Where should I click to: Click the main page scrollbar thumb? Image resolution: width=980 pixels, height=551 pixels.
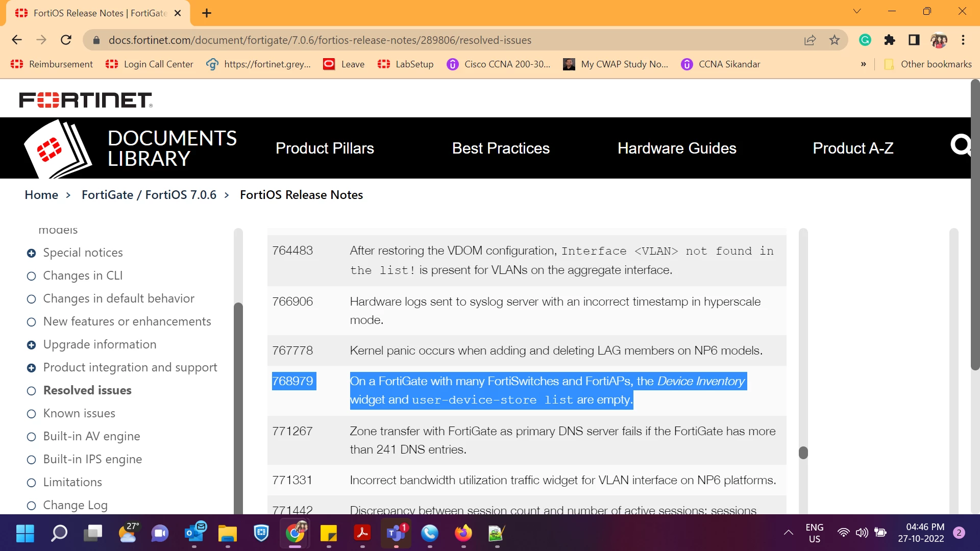coord(975,224)
